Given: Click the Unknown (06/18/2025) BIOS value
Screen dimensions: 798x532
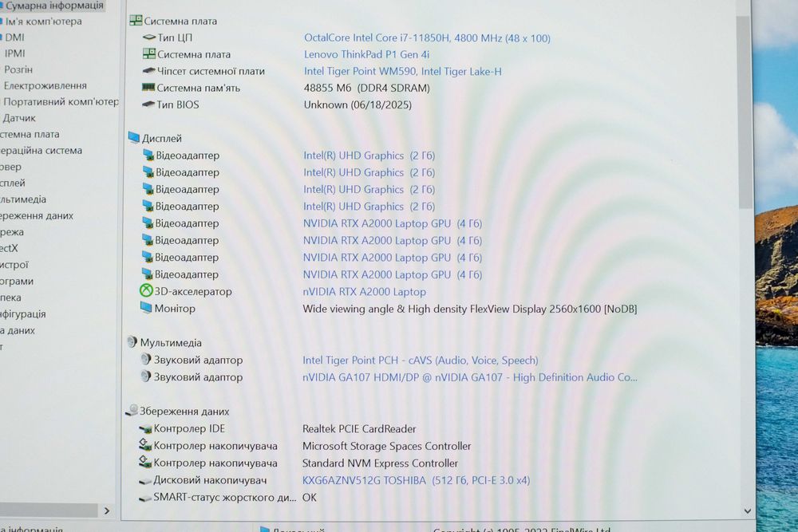Looking at the screenshot, I should pyautogui.click(x=358, y=104).
